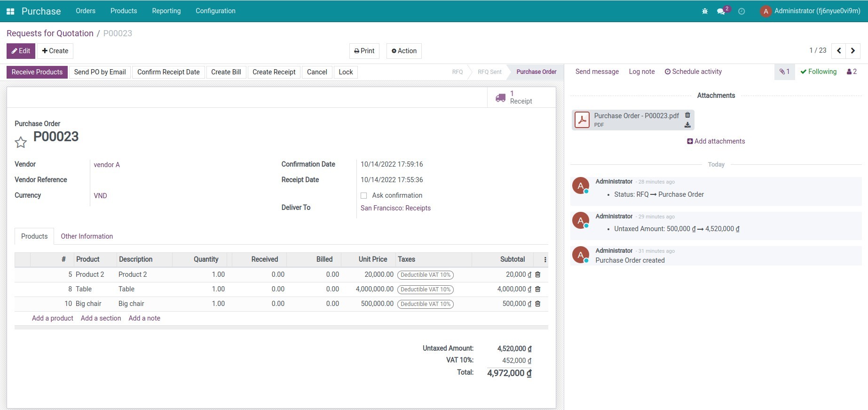
Task: Delete the Purchase Order PDF attachment
Action: [687, 115]
